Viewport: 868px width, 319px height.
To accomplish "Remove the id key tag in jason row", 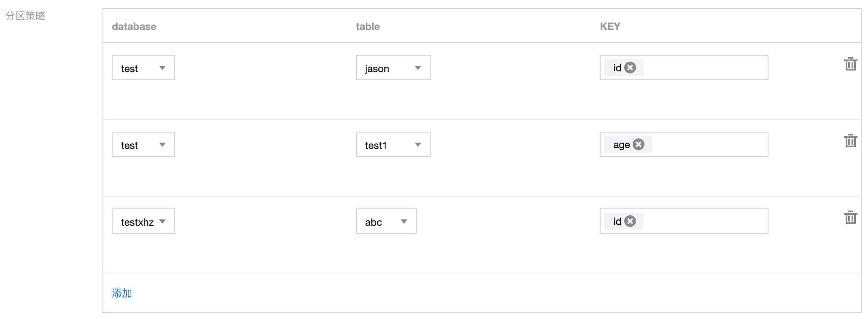I will [x=630, y=68].
